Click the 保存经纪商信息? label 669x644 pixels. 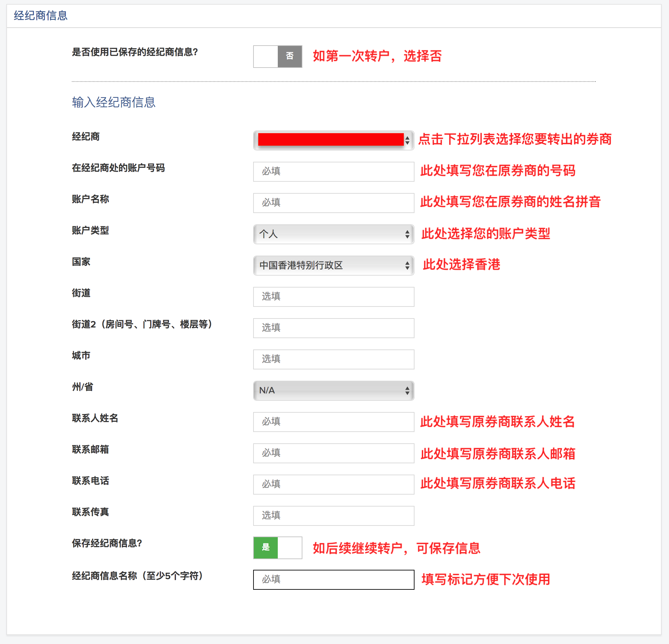107,543
